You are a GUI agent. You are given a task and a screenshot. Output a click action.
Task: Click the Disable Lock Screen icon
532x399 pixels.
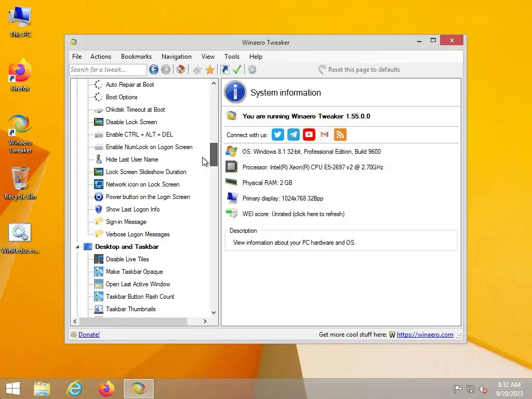pyautogui.click(x=98, y=122)
